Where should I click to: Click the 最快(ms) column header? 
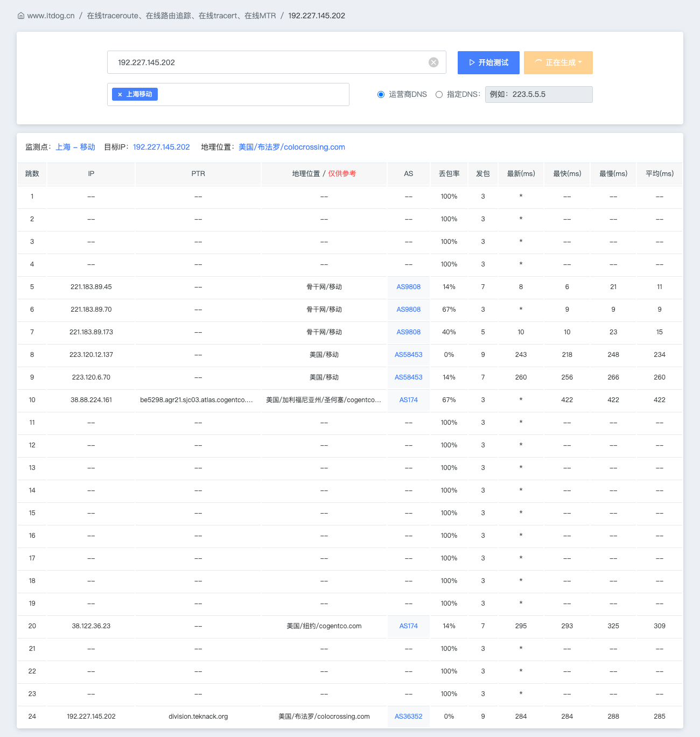pyautogui.click(x=567, y=174)
